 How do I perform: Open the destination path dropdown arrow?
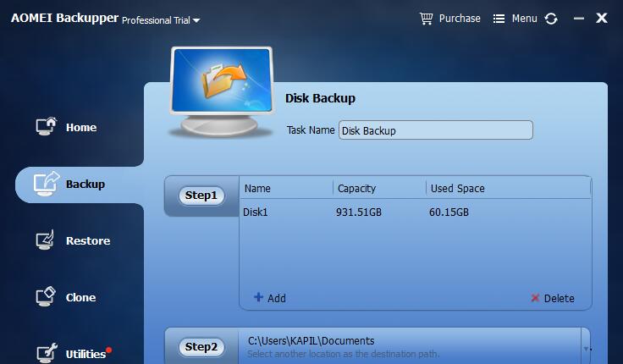click(x=586, y=349)
